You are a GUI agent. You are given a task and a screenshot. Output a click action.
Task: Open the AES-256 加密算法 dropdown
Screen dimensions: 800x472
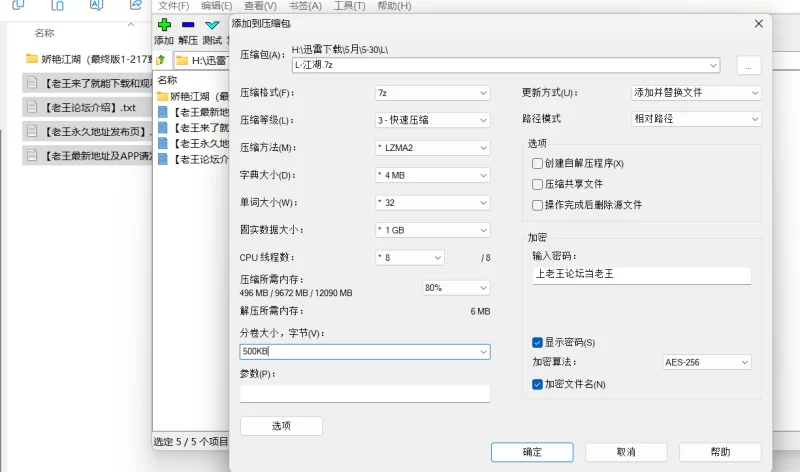tap(707, 362)
